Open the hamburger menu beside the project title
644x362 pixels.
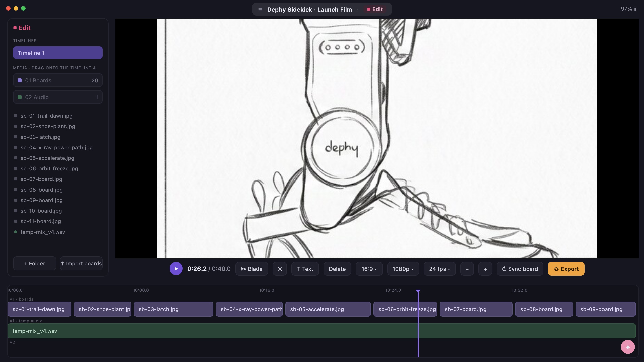point(260,10)
